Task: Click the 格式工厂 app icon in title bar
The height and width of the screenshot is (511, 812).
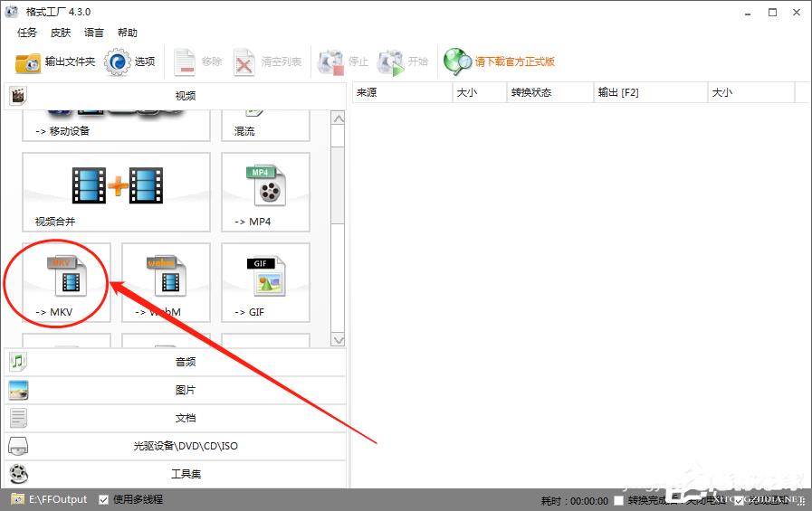Action: click(x=12, y=12)
